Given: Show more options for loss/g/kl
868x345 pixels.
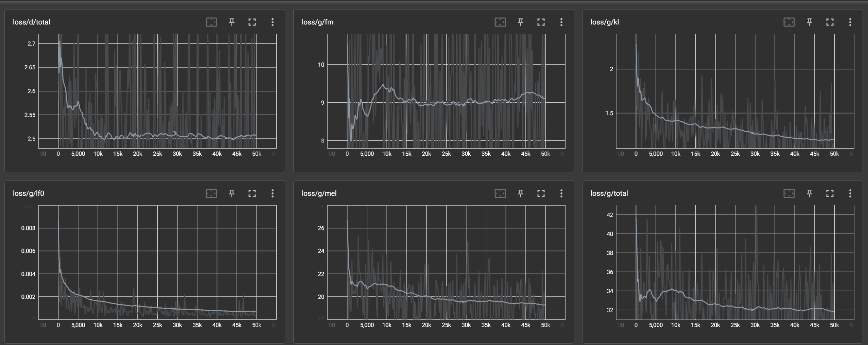Looking at the screenshot, I should (850, 22).
